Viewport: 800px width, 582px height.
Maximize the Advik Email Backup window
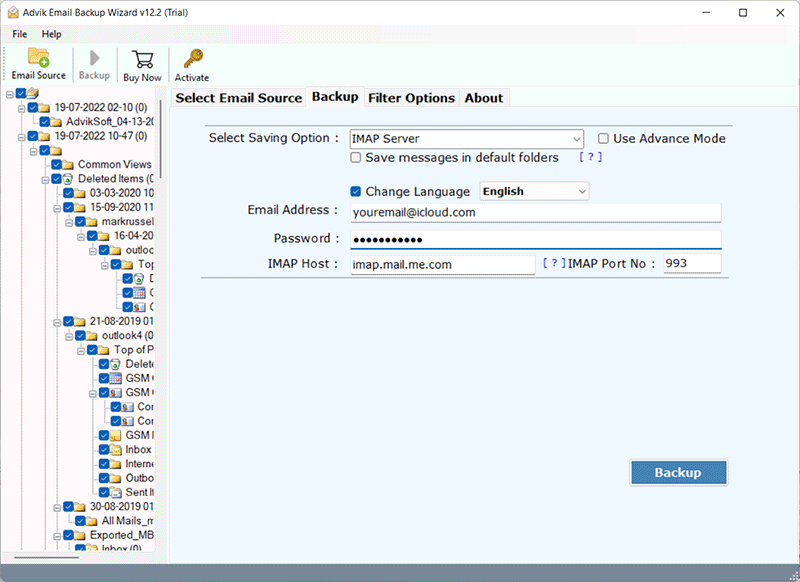point(743,13)
